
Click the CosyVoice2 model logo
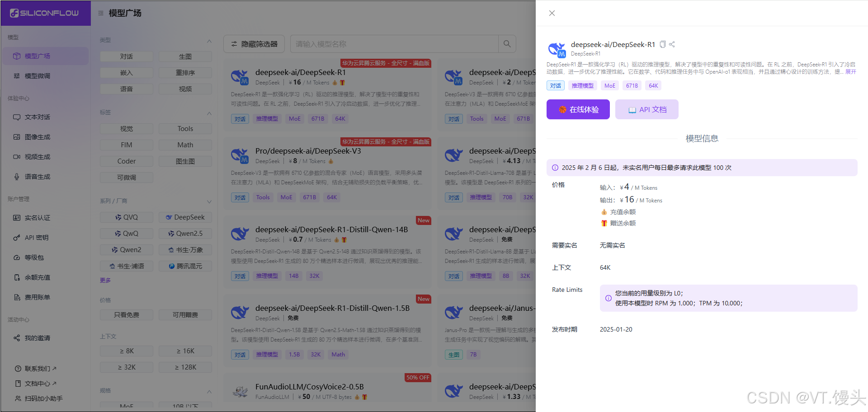tap(240, 391)
